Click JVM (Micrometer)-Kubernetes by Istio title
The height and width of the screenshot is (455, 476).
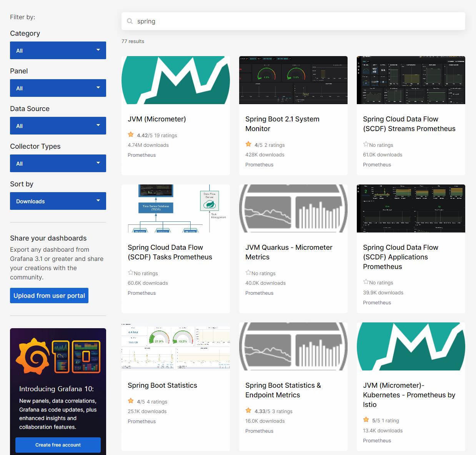pyautogui.click(x=409, y=395)
